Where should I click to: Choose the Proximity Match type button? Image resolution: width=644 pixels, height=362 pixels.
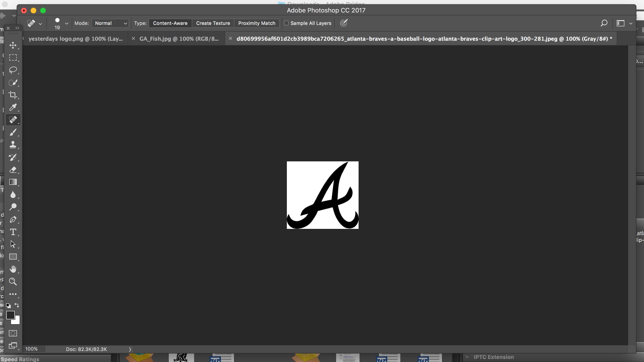[x=257, y=23]
